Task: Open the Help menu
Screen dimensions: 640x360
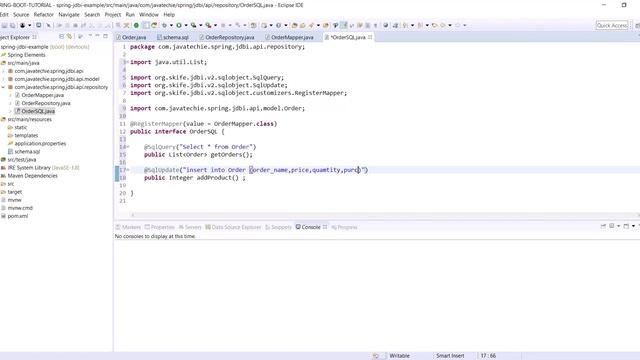Action: tap(169, 14)
